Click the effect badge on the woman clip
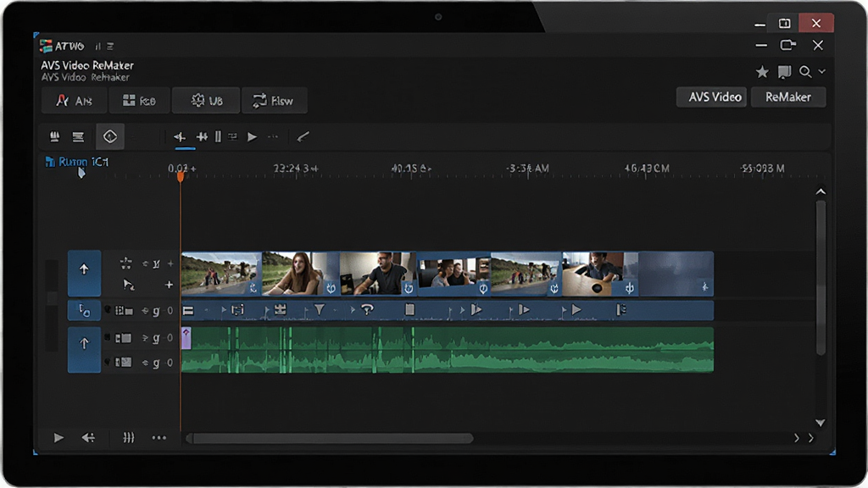 click(331, 288)
